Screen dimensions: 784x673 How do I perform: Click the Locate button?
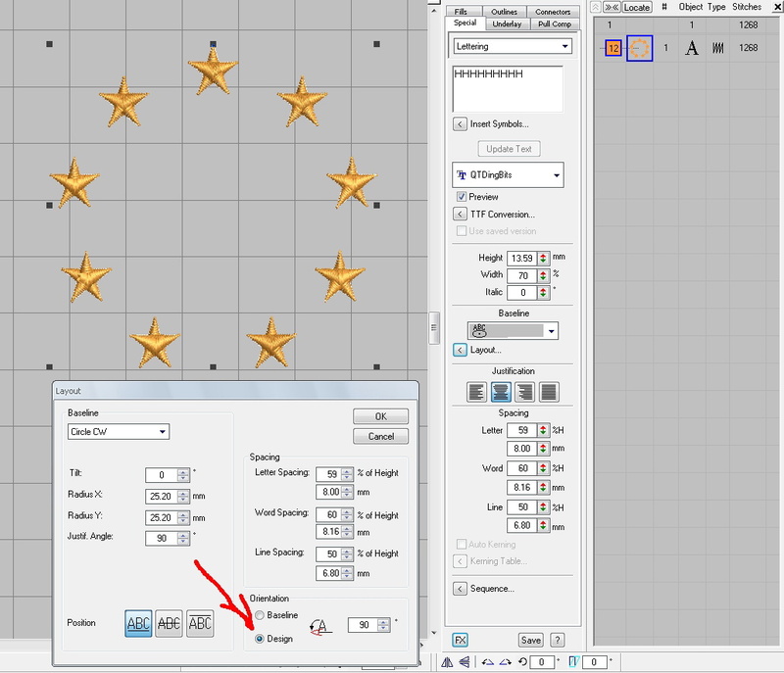tap(637, 7)
